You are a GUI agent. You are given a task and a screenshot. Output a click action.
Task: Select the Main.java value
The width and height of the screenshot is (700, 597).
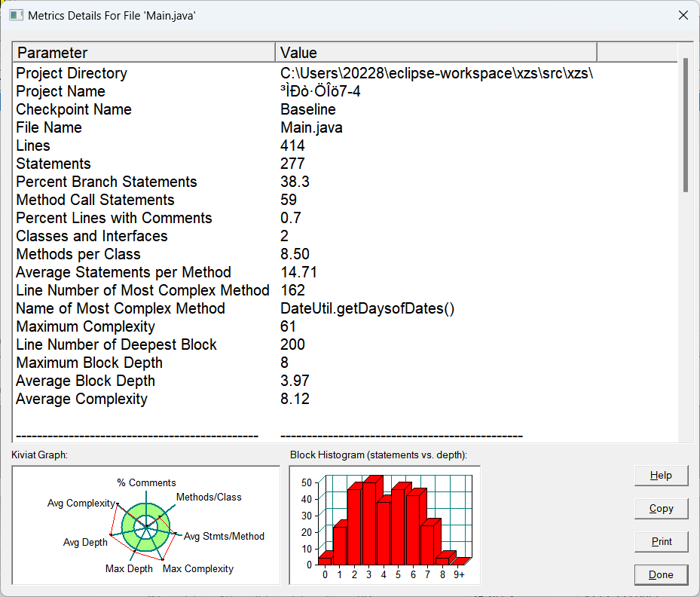[x=311, y=127]
